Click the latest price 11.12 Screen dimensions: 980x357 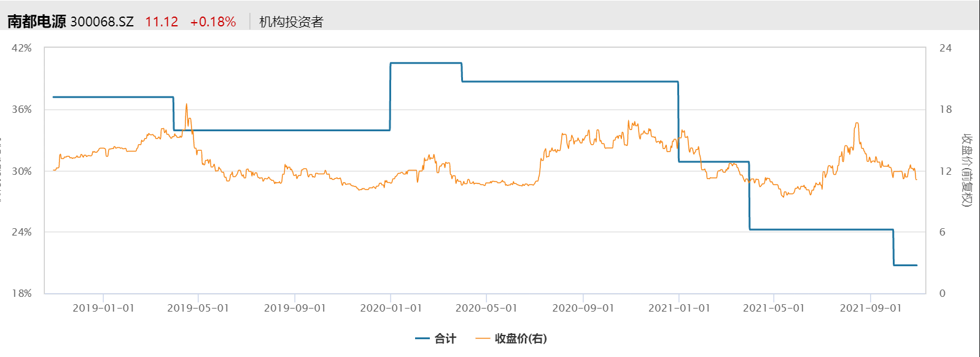[x=161, y=22]
